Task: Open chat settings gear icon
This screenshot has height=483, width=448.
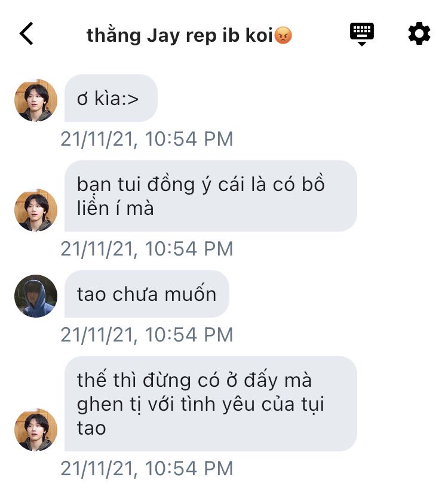Action: click(x=419, y=33)
